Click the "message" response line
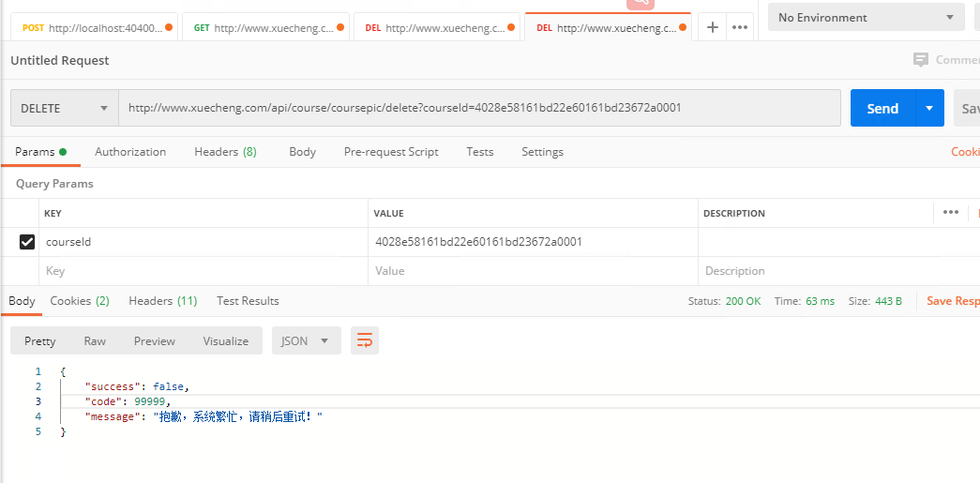The image size is (980, 483). click(x=204, y=416)
